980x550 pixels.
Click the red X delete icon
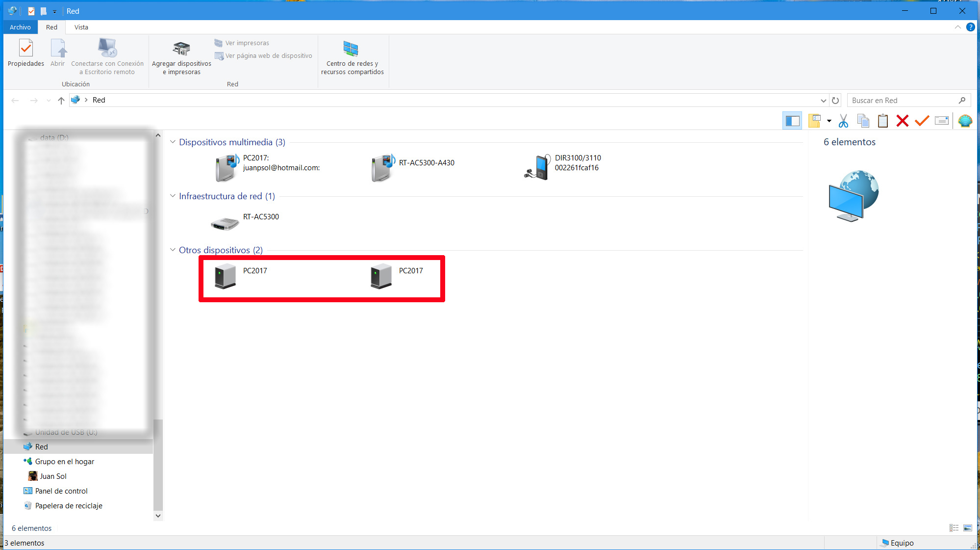(902, 121)
